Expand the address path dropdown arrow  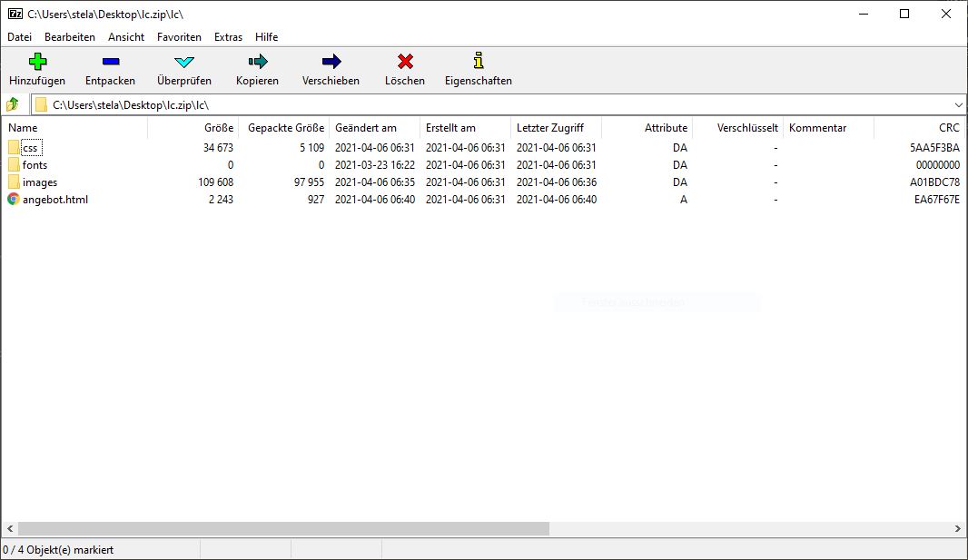point(959,104)
